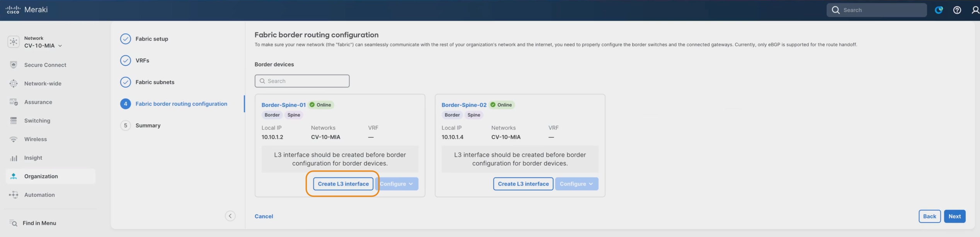Screen dimensions: 980x237
Task: Open Configure dropdown for Border-Spine-02
Action: click(577, 184)
